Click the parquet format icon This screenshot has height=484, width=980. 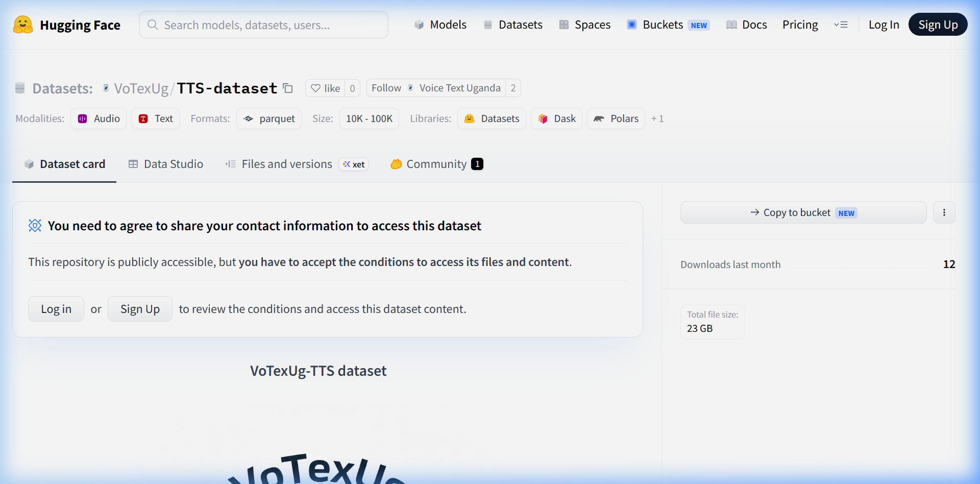(x=249, y=119)
